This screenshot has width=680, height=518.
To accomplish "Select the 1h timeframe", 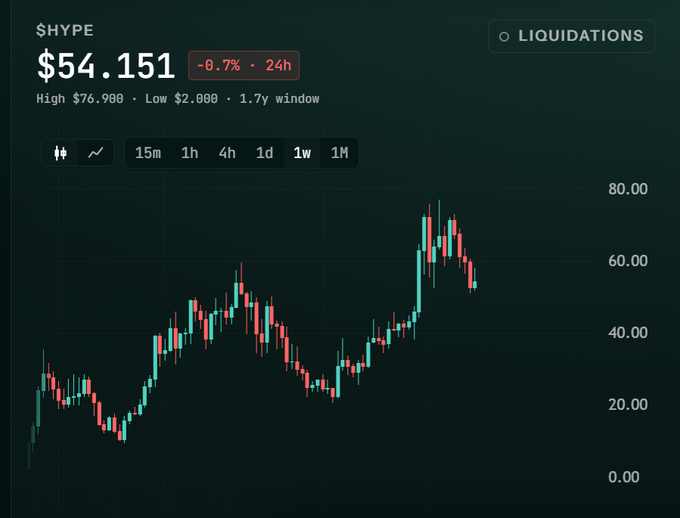I will [190, 153].
